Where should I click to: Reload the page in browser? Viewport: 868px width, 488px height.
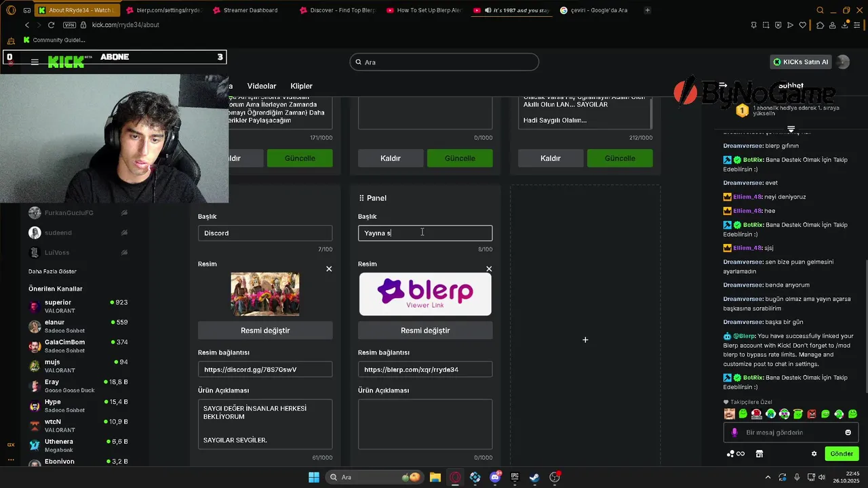pos(51,24)
